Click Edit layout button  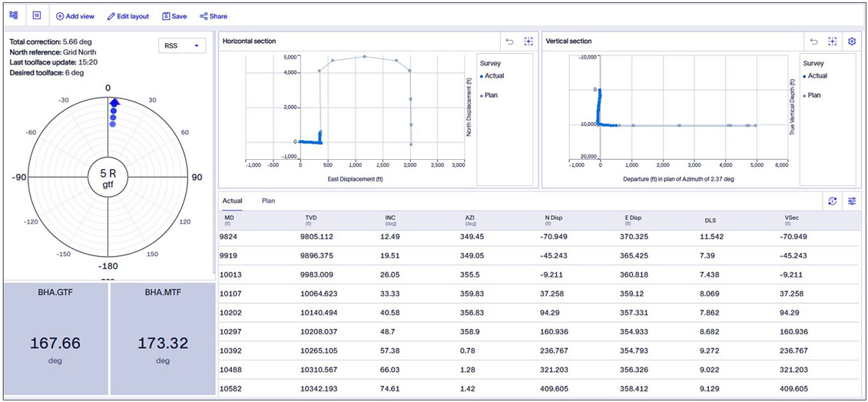[128, 16]
